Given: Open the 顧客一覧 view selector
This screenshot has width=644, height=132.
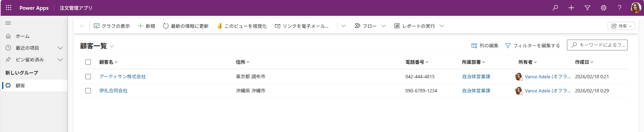Looking at the screenshot, I should 97,46.
